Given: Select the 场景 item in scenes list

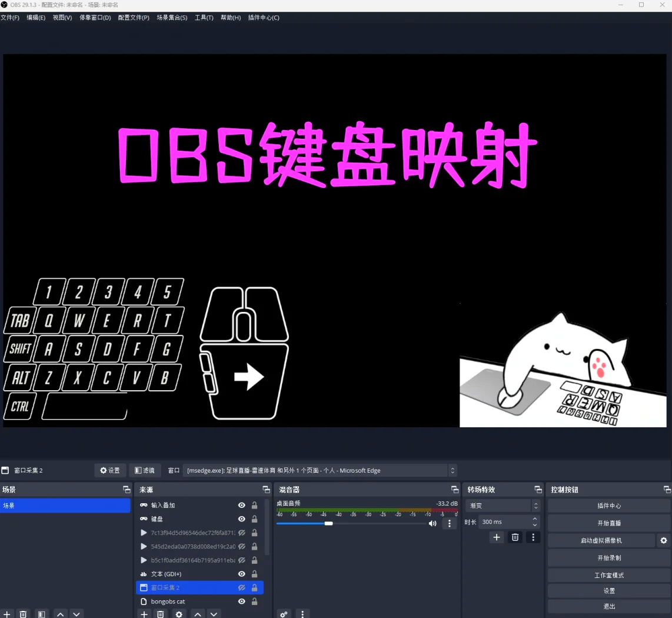Looking at the screenshot, I should [65, 505].
